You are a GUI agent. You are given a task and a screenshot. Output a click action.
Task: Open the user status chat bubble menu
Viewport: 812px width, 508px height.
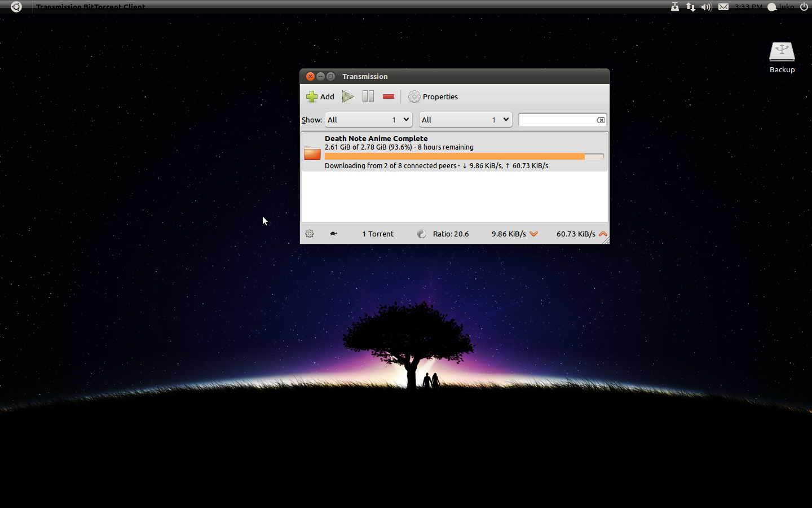pyautogui.click(x=781, y=7)
